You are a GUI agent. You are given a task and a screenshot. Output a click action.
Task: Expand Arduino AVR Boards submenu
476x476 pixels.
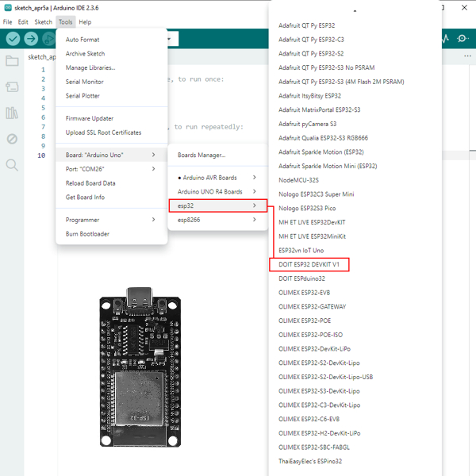point(217,178)
